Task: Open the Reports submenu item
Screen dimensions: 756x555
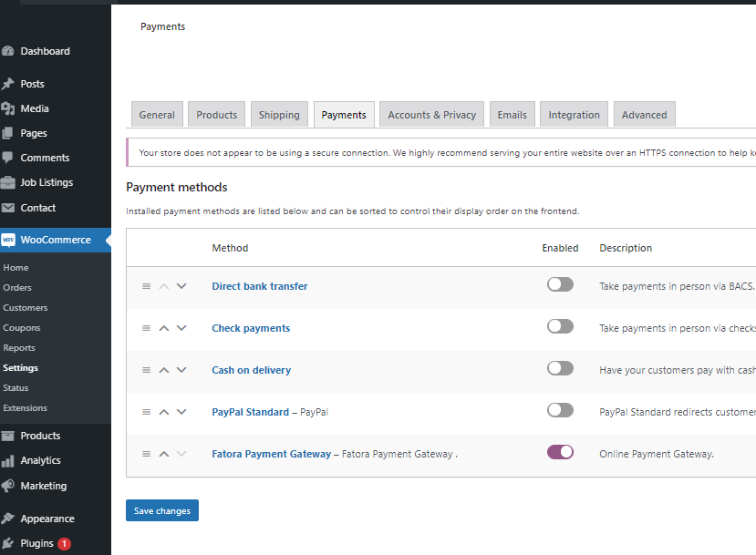Action: coord(19,348)
